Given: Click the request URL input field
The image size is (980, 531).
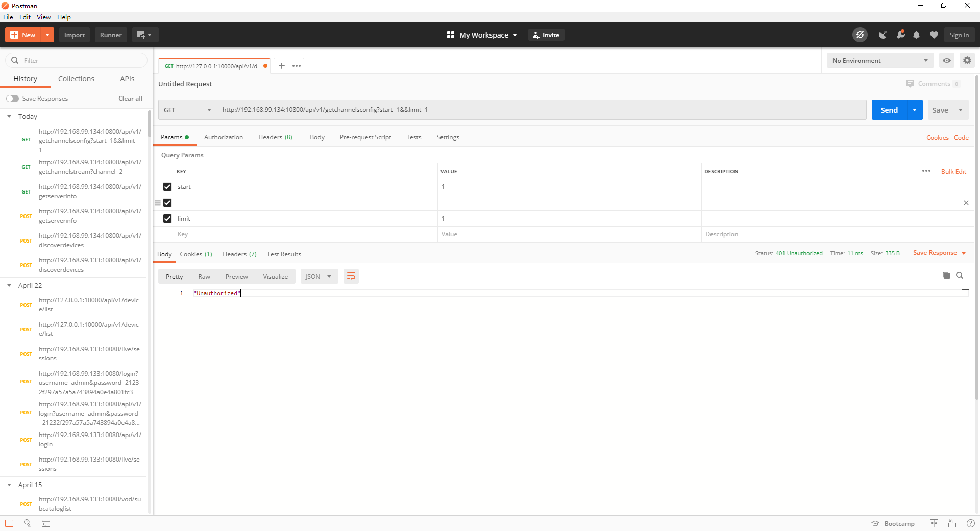Looking at the screenshot, I should [542, 110].
